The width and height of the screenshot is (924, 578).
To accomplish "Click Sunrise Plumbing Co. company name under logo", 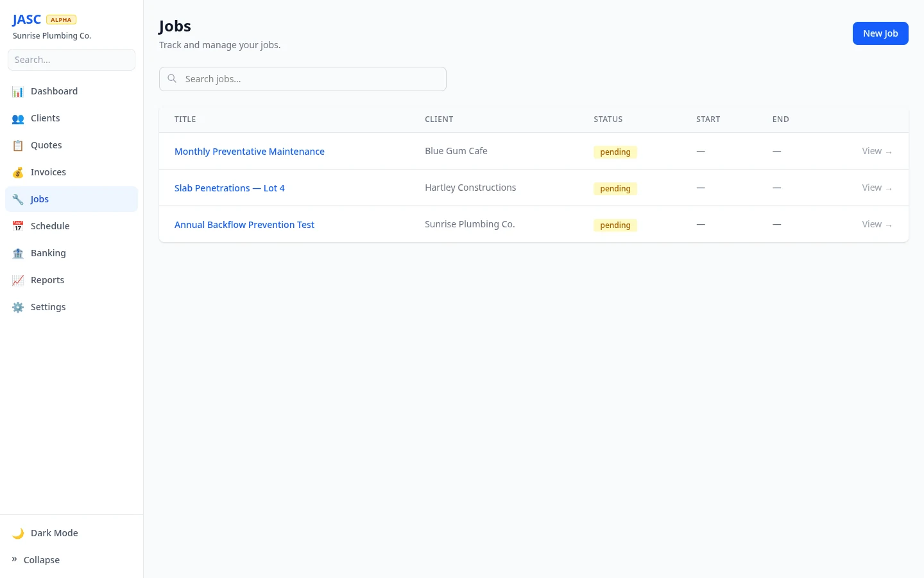I will pyautogui.click(x=52, y=36).
